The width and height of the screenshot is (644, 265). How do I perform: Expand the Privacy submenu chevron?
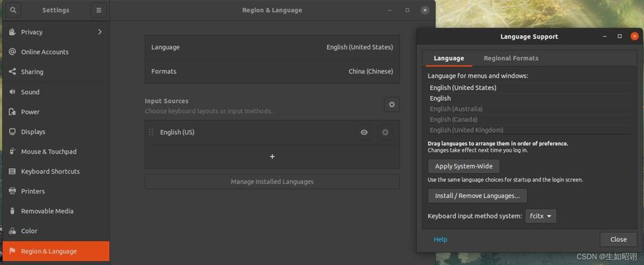100,32
